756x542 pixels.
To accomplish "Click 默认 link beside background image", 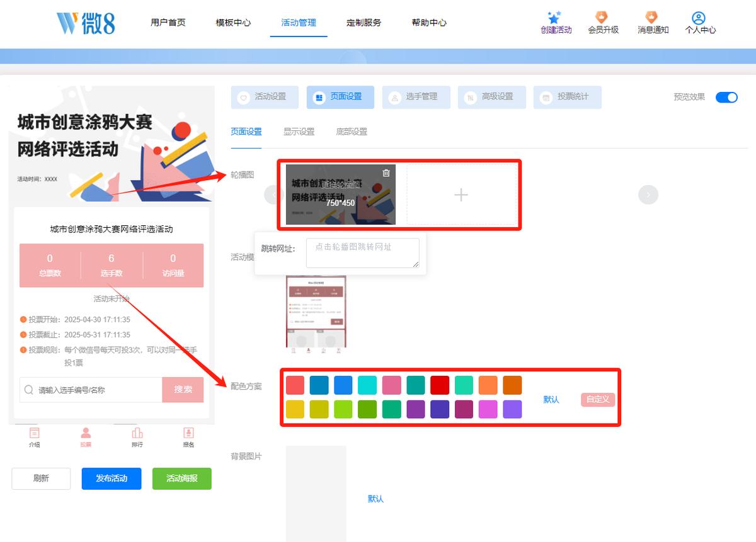I will pos(375,499).
